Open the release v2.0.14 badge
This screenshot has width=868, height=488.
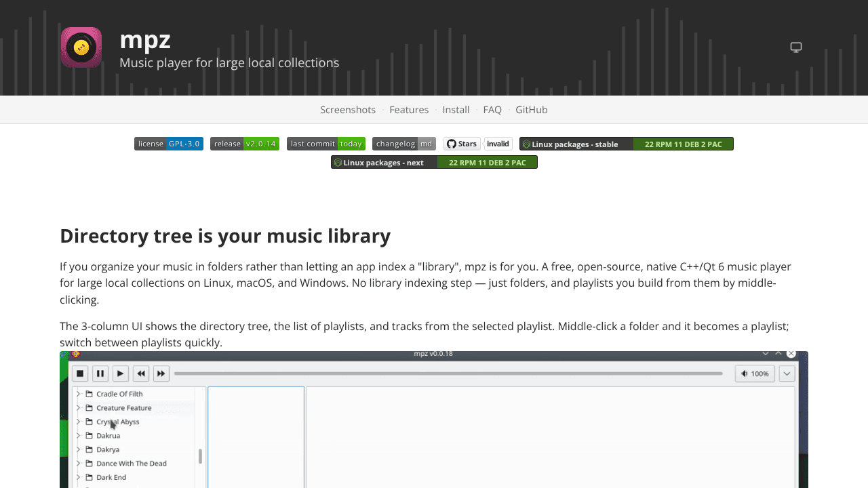click(x=245, y=144)
